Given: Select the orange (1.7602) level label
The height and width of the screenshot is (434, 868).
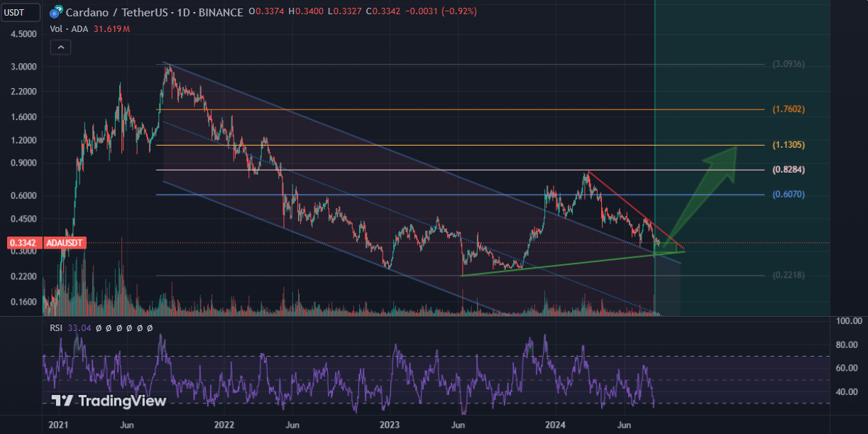Looking at the screenshot, I should 789,109.
